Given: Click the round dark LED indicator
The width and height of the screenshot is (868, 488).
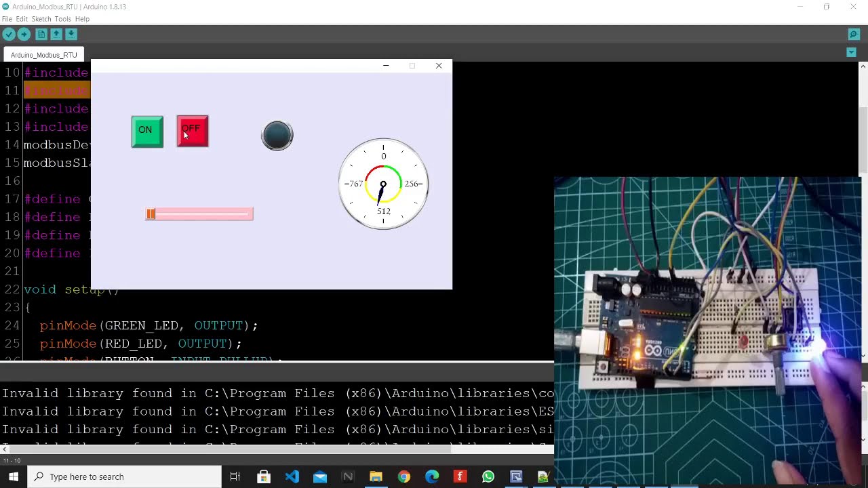Looking at the screenshot, I should coord(277,136).
